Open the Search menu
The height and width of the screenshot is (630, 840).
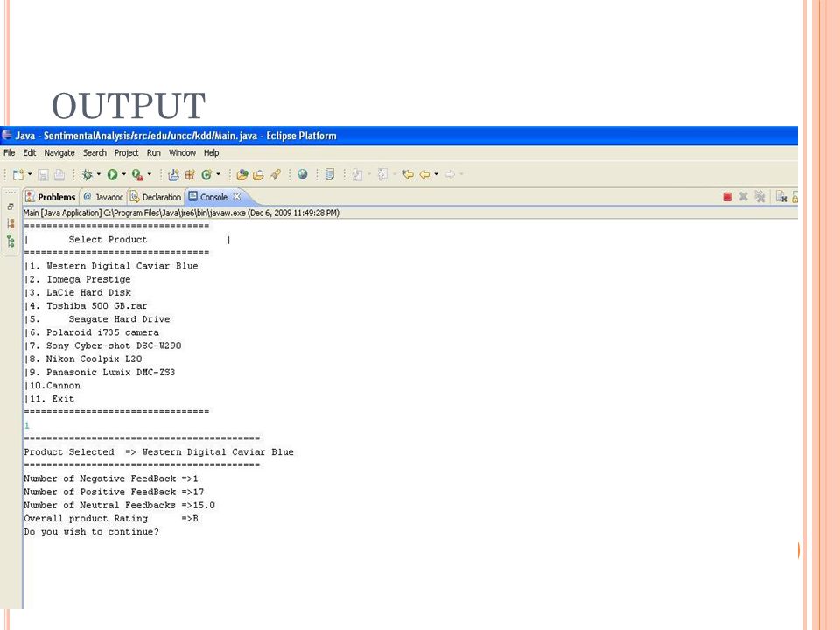click(94, 152)
